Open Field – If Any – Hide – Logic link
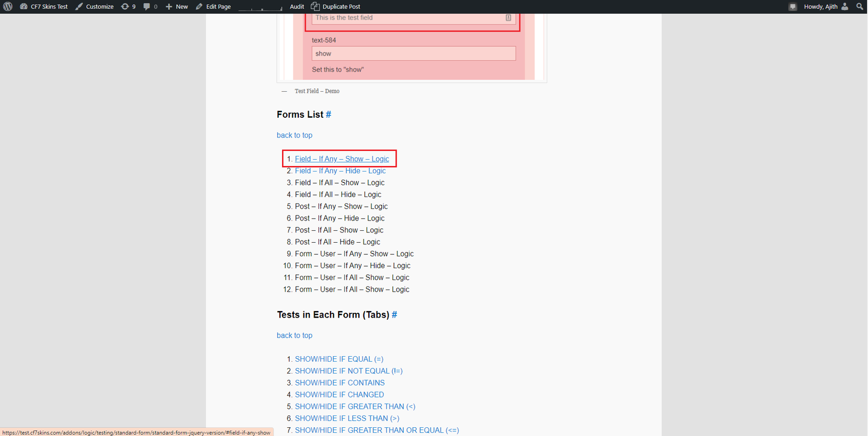 point(340,171)
